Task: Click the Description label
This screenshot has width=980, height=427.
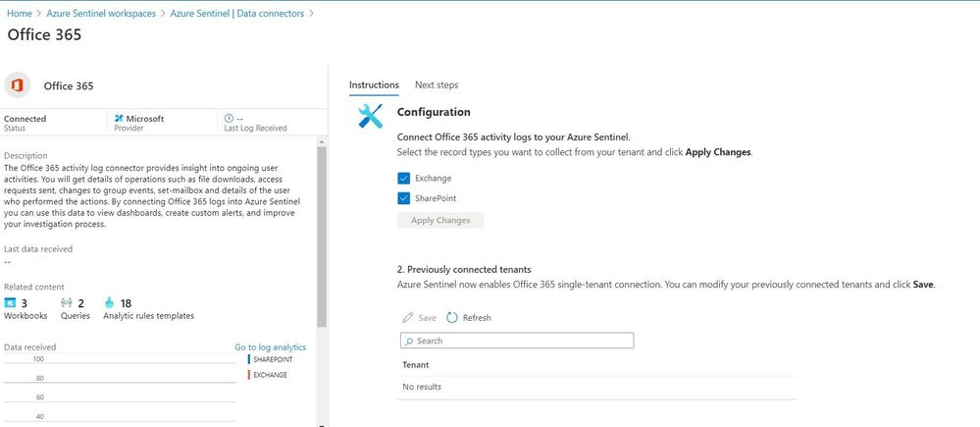Action: 26,156
